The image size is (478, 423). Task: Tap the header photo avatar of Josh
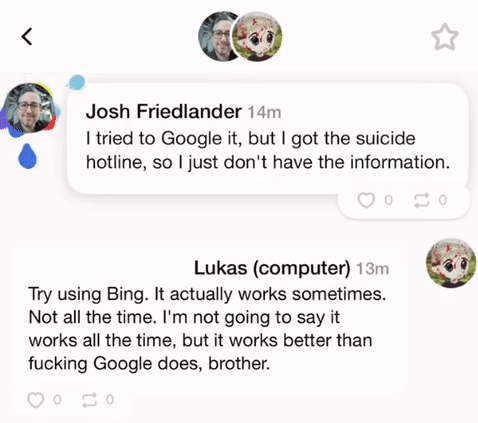tap(218, 36)
